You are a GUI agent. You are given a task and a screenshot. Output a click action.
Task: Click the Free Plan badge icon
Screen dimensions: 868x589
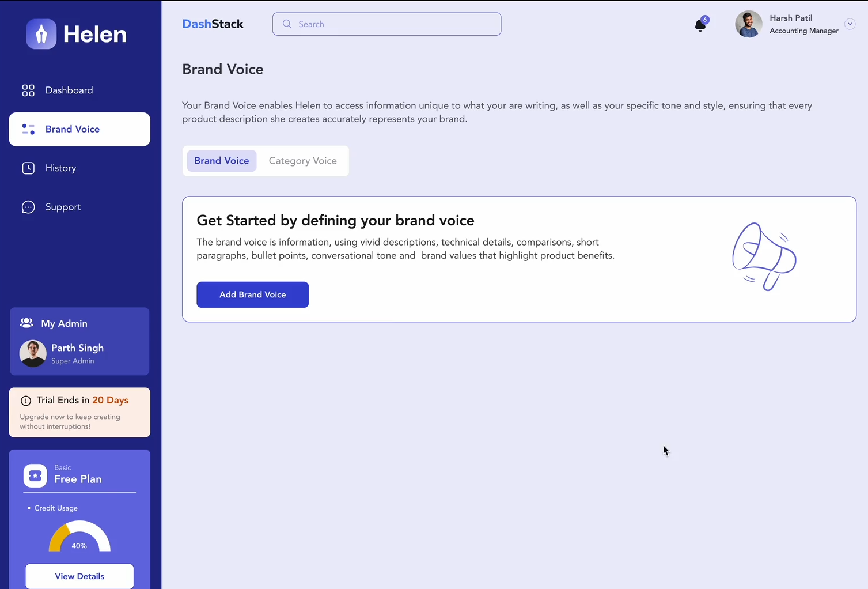pyautogui.click(x=35, y=476)
